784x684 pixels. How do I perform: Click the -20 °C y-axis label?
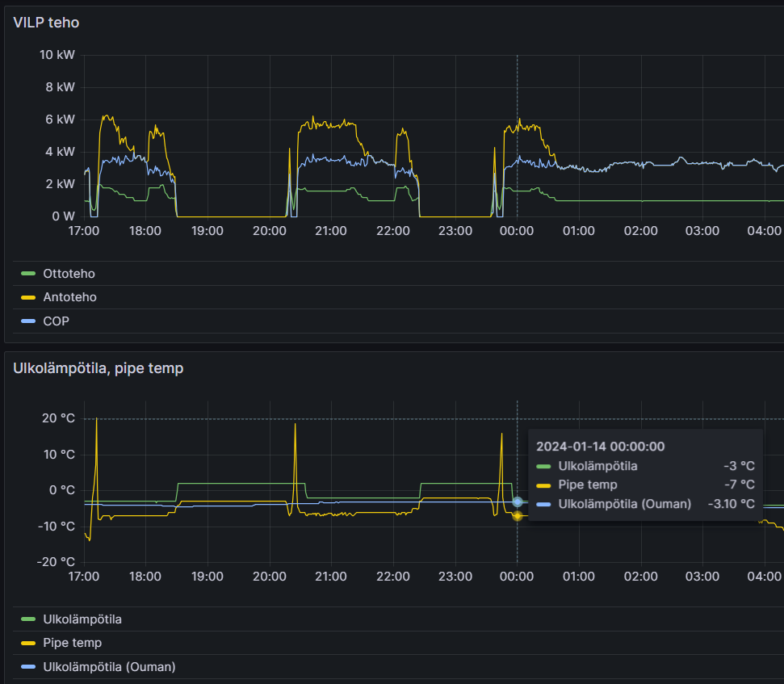tap(58, 562)
